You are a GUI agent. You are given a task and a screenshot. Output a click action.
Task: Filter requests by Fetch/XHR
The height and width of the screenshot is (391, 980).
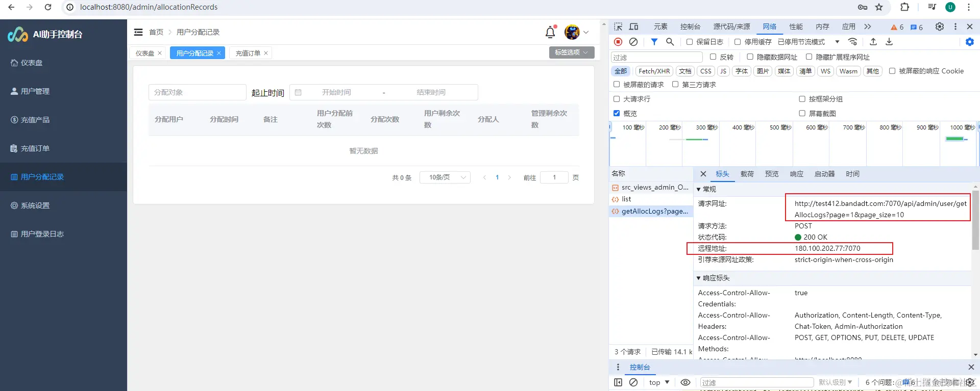654,71
